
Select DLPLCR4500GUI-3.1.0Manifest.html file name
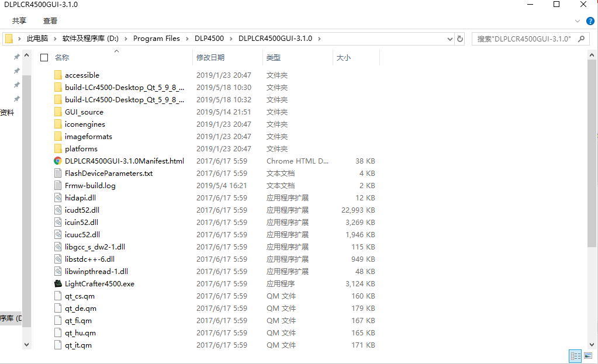[x=125, y=161]
